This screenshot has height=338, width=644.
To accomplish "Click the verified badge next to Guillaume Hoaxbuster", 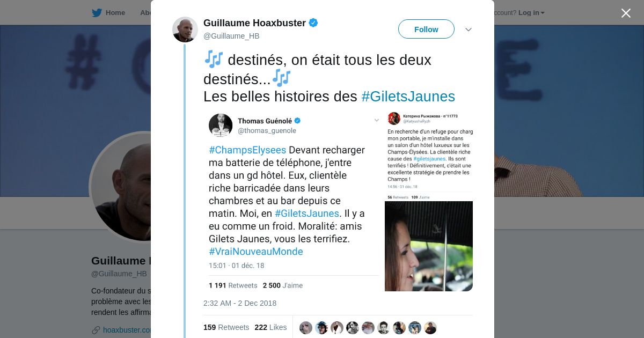I will point(313,23).
